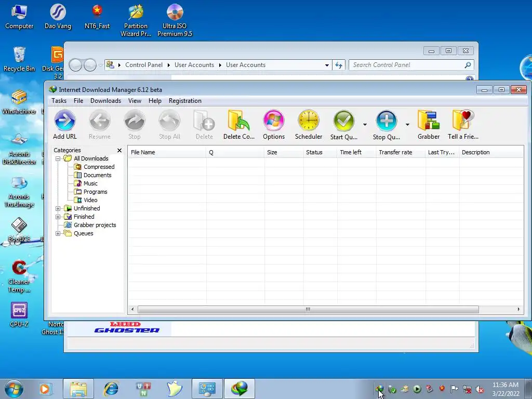Open the Windows Start button

coord(14,389)
